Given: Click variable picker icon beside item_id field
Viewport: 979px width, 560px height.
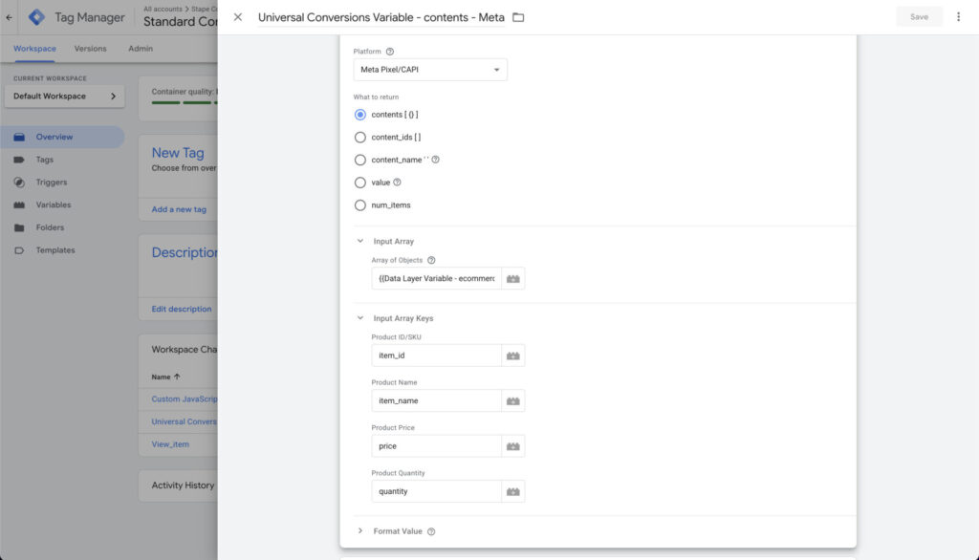Looking at the screenshot, I should click(513, 355).
